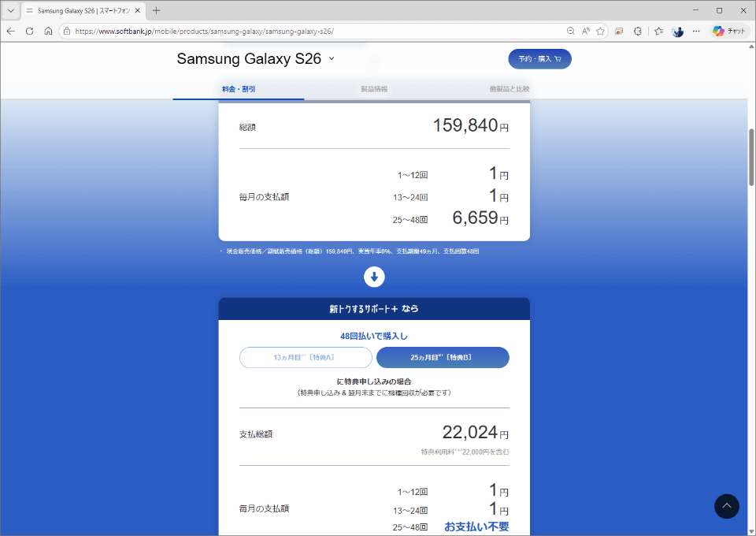Click the white down arrow circle icon
This screenshot has width=756, height=536.
(x=374, y=277)
